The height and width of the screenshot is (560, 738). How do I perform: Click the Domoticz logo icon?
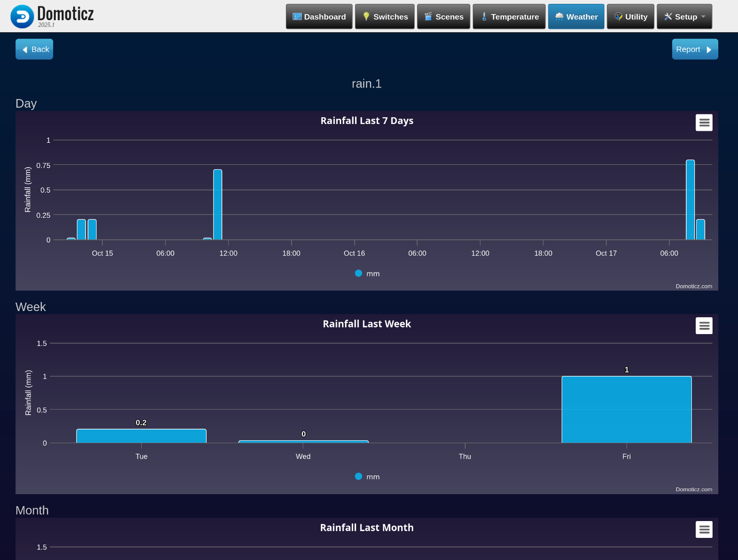(x=22, y=17)
